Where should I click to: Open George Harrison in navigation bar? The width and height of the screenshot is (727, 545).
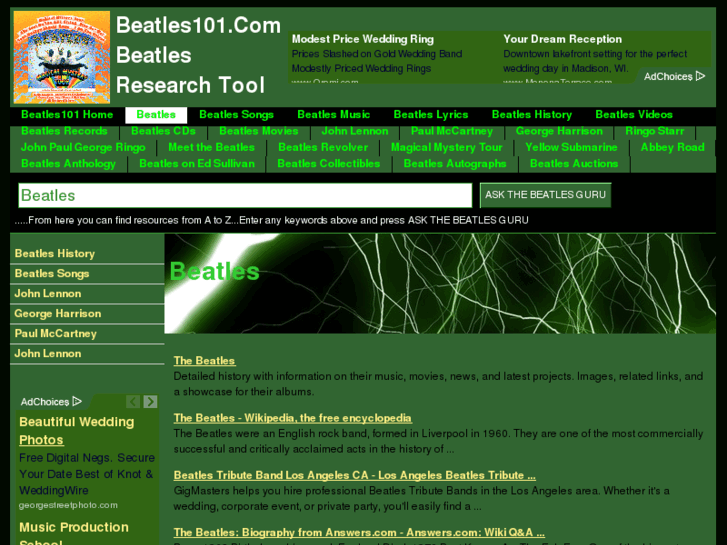click(x=559, y=131)
